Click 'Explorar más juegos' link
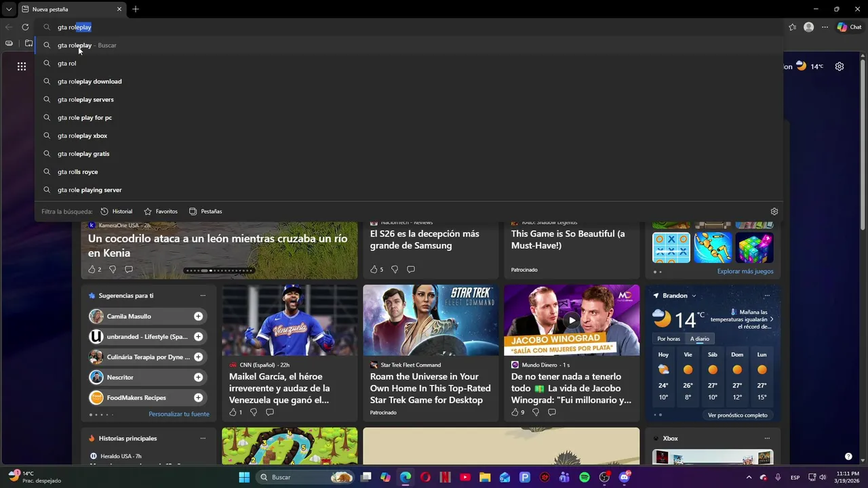Screen dimensions: 868x488 point(745,271)
